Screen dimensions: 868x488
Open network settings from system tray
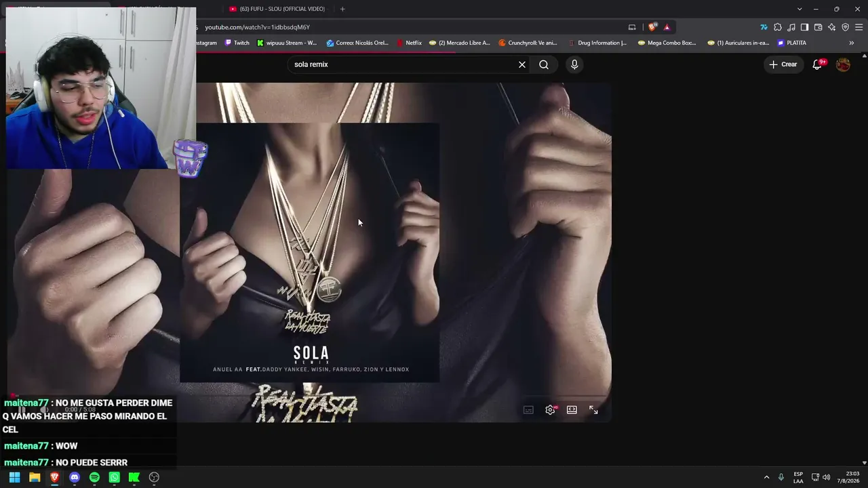pyautogui.click(x=815, y=477)
